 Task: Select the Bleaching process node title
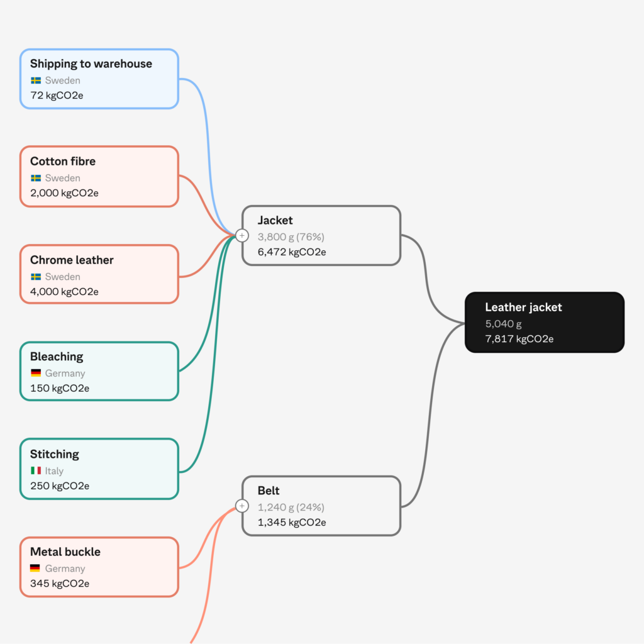point(57,357)
